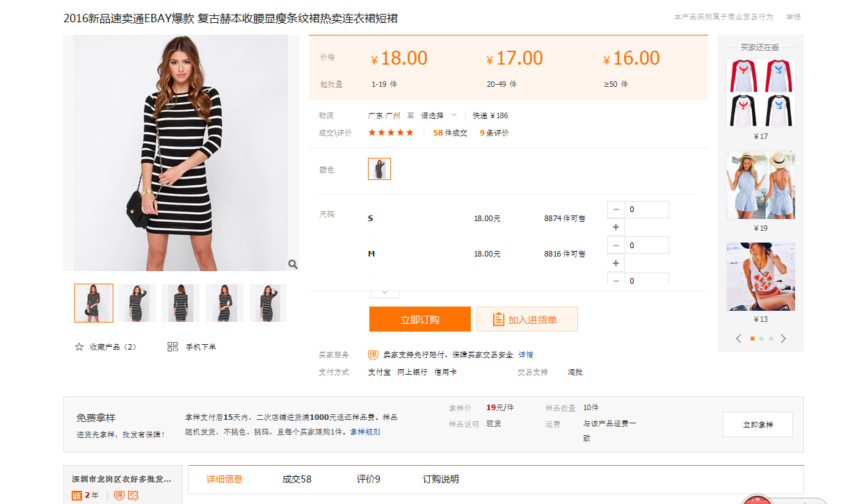Open the 评价9 reviews tab
Image resolution: width=850 pixels, height=504 pixels.
pyautogui.click(x=368, y=479)
